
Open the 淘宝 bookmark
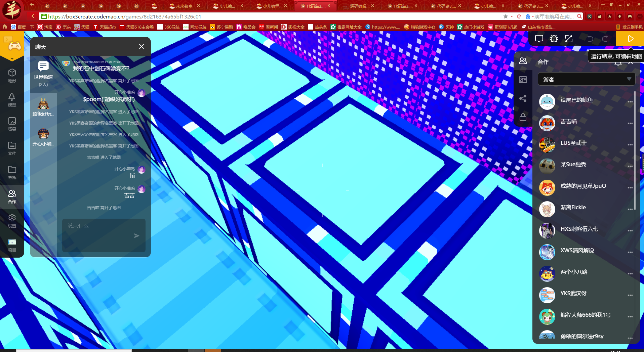tap(45, 27)
